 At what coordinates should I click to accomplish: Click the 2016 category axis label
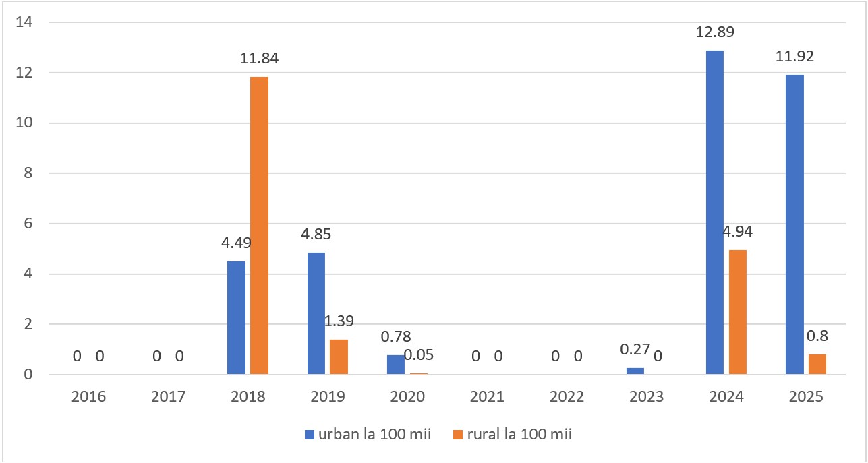(x=88, y=397)
